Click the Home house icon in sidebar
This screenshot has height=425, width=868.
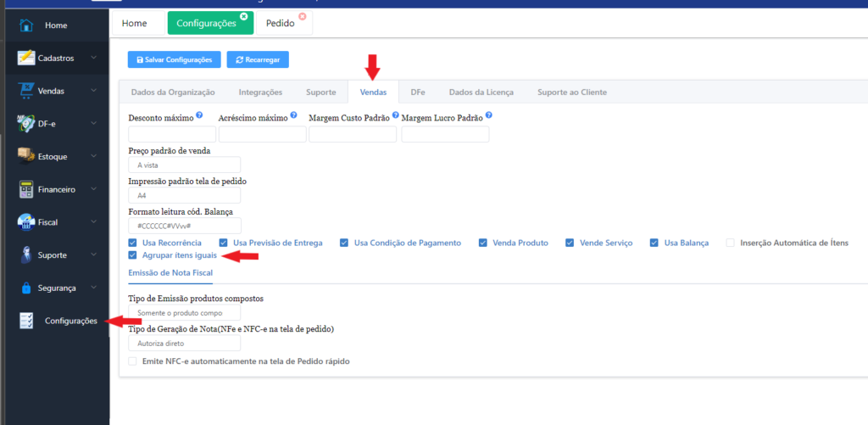tap(26, 25)
